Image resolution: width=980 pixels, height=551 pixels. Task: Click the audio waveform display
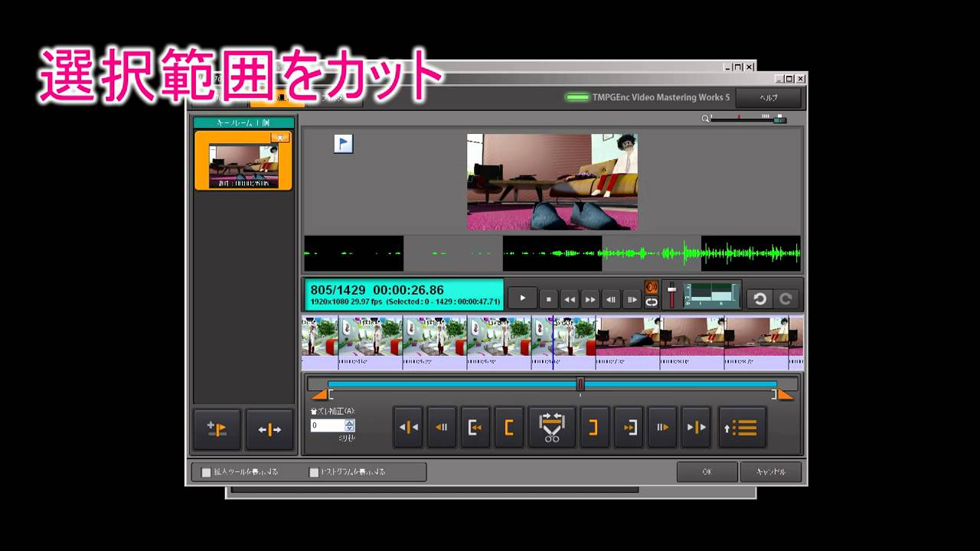click(552, 253)
